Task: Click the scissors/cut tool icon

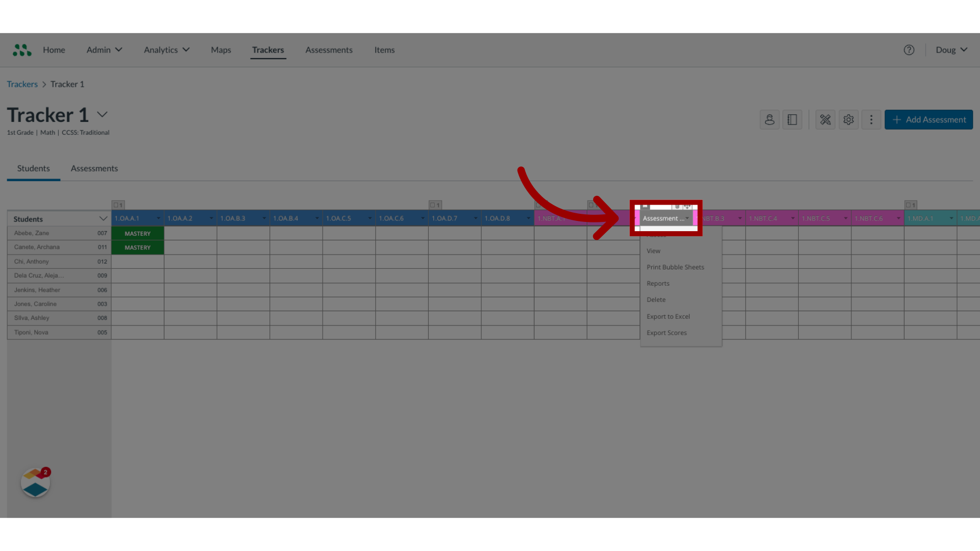Action: [x=826, y=119]
